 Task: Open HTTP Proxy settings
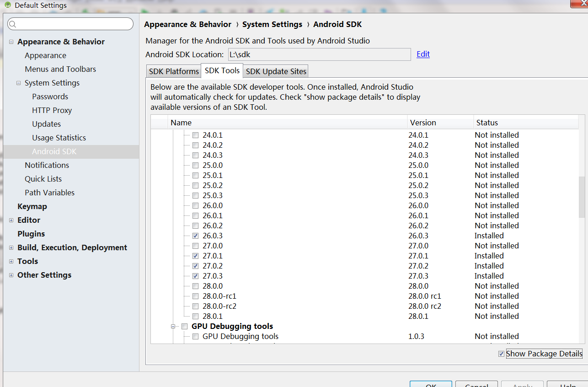pyautogui.click(x=52, y=110)
